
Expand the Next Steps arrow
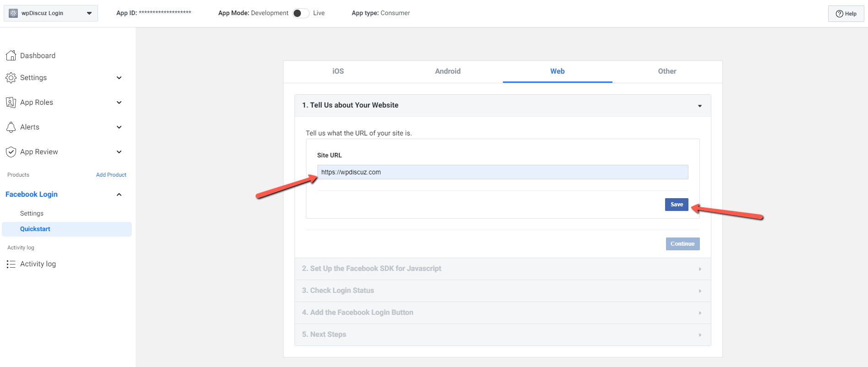click(x=700, y=335)
